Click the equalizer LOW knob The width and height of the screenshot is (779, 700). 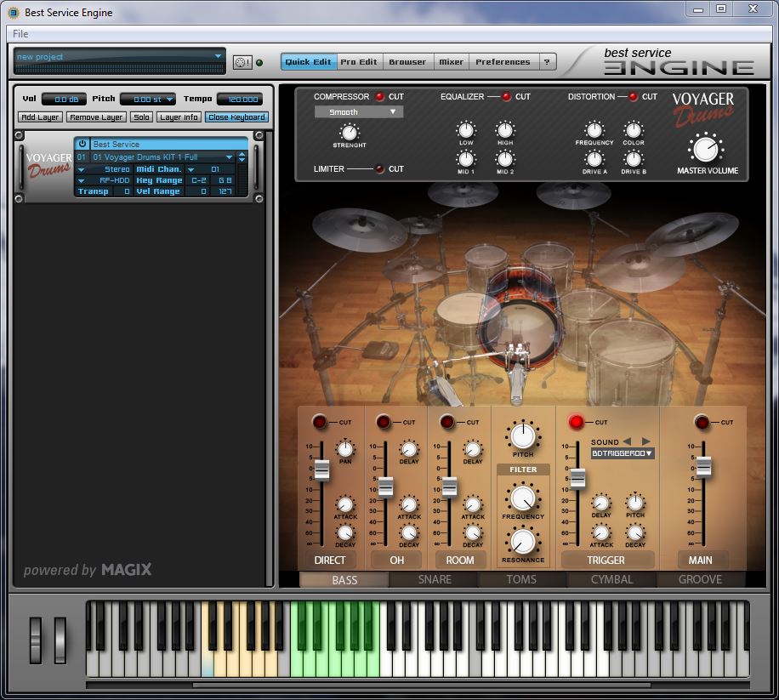[466, 130]
